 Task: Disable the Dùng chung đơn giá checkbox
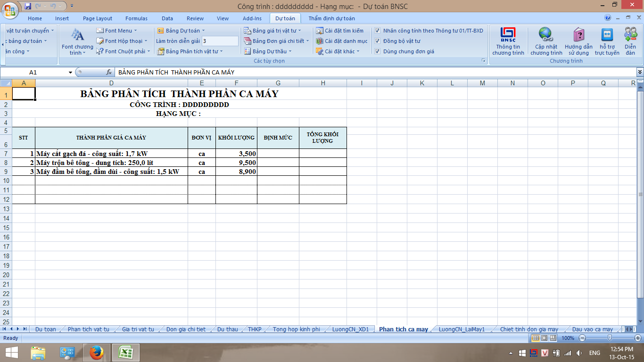coord(377,51)
